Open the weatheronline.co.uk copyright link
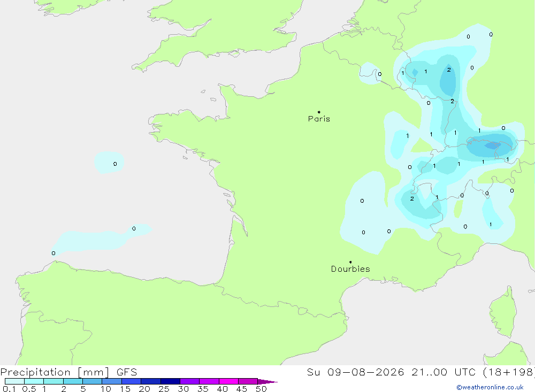This screenshot has height=392, width=535. (490, 387)
